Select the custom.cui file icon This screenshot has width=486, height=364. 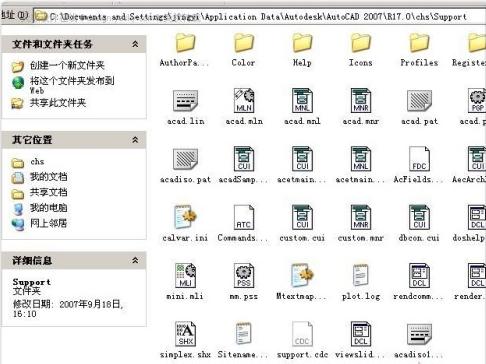click(x=302, y=217)
